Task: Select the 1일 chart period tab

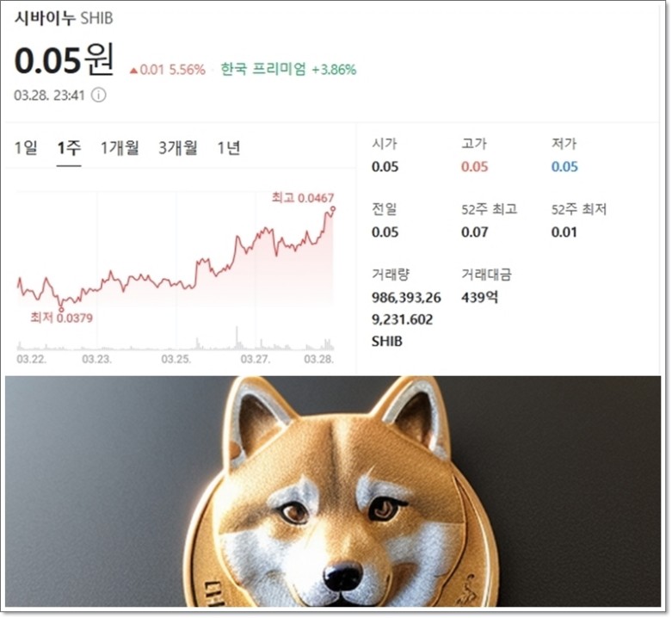Action: click(x=26, y=148)
